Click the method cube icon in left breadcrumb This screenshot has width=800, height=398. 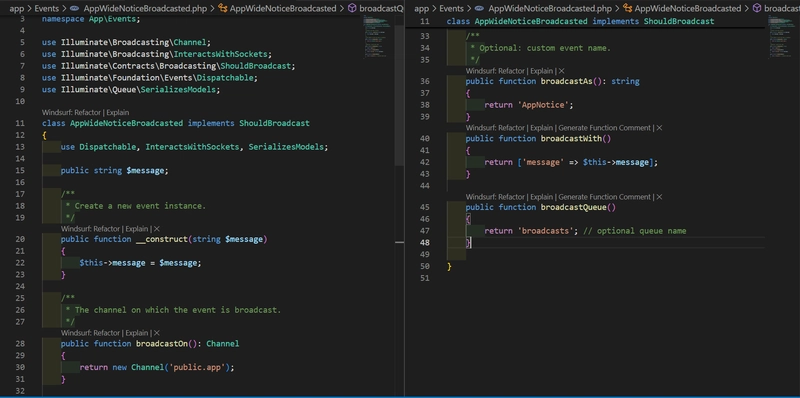352,8
